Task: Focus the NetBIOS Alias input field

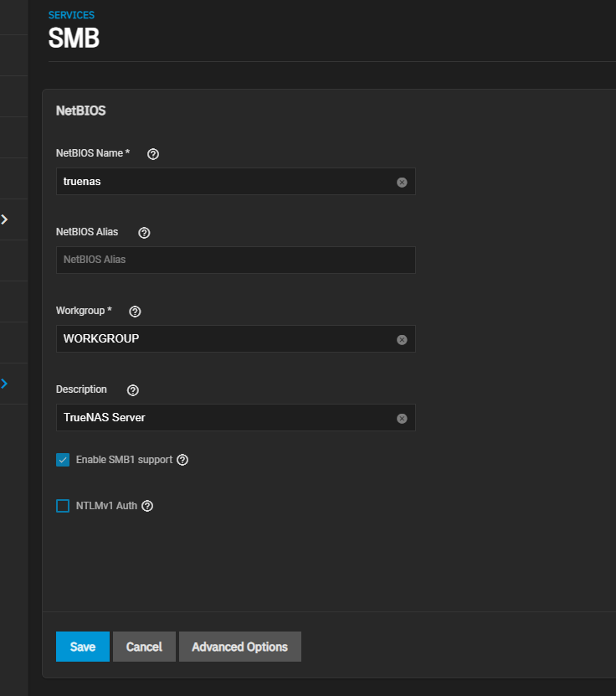Action: click(x=234, y=260)
